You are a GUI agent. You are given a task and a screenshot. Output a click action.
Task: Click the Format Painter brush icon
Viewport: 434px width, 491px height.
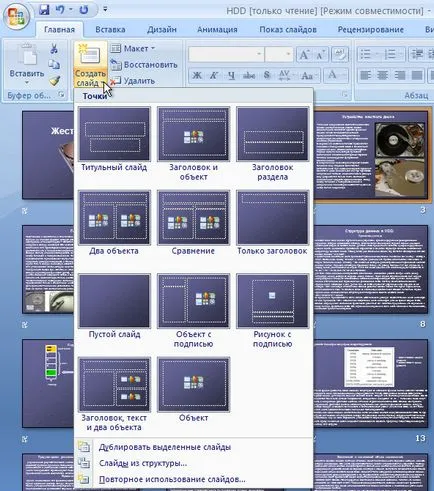[x=54, y=80]
